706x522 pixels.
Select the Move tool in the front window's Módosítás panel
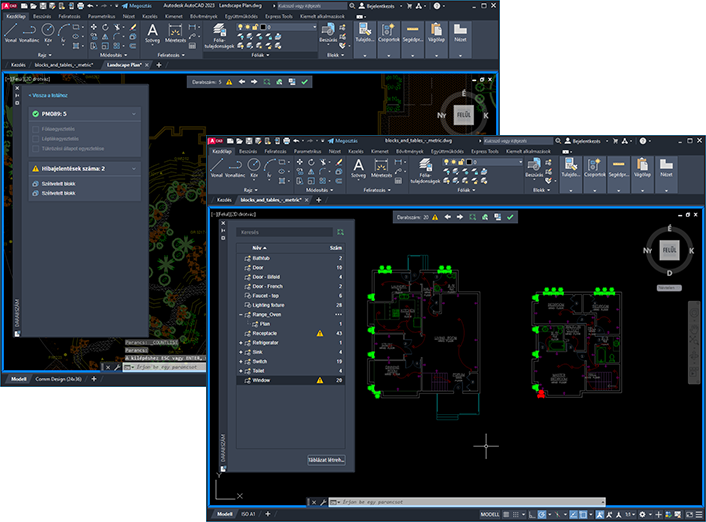click(300, 162)
